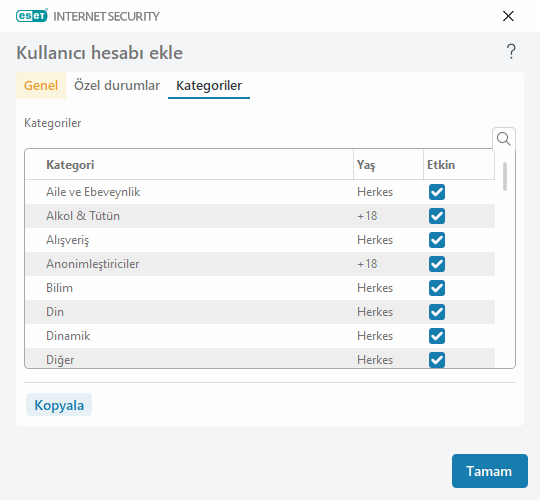Sort by the Kategori column header

pyautogui.click(x=189, y=165)
